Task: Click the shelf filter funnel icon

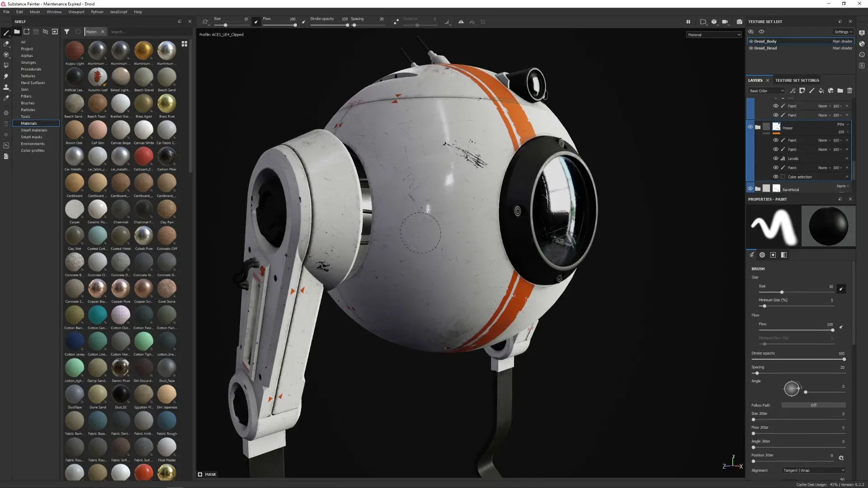Action: coord(66,32)
